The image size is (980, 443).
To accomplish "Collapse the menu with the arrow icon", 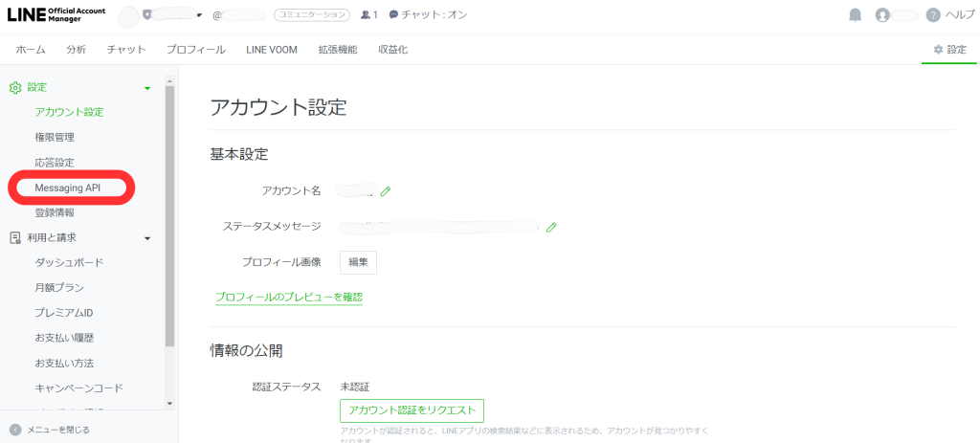I will point(15,430).
